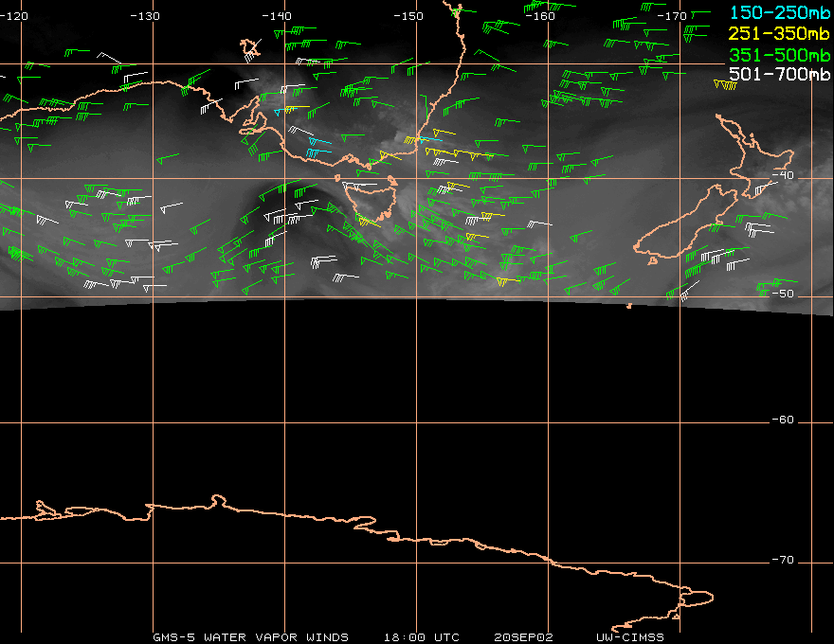Image resolution: width=834 pixels, height=644 pixels.
Task: Click the -120 longitude label
Action: [14, 16]
